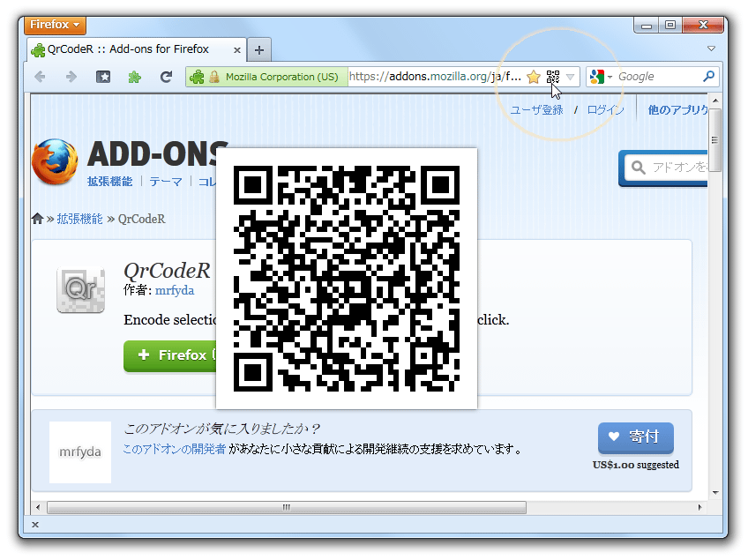Viewport: 748px width, 560px height.
Task: Click the QrCodeR add-on icon
Action: click(80, 289)
